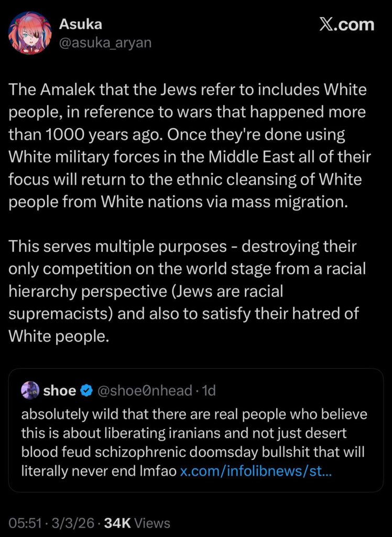Click the 3/3/26 post date

click(x=73, y=523)
